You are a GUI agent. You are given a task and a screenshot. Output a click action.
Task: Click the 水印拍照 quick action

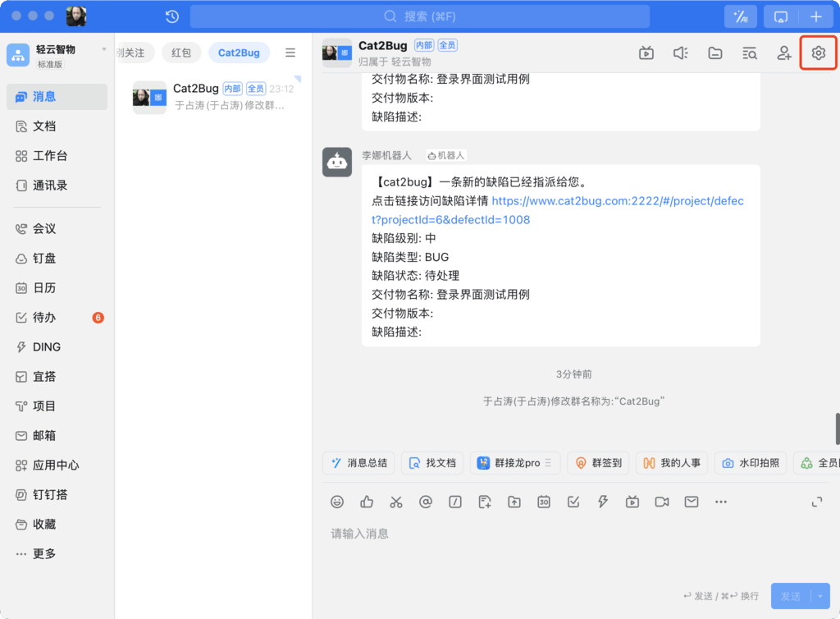751,462
